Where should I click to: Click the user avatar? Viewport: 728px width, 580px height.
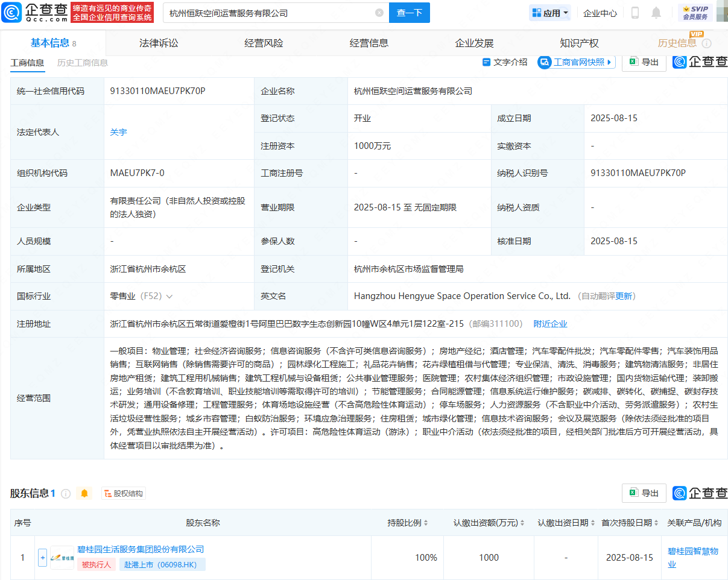coord(722,13)
